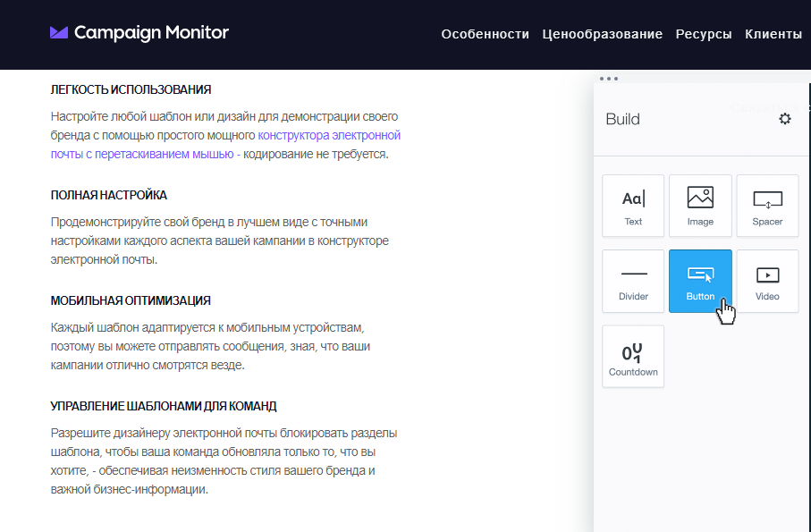The width and height of the screenshot is (811, 532).
Task: Choose the Image block tile
Action: (x=700, y=206)
